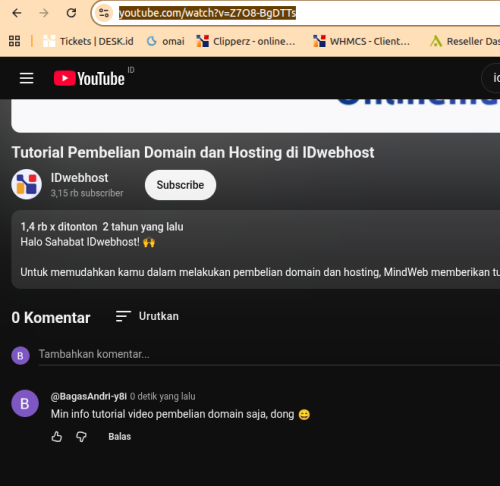Click the YouTube search box
Image resolution: width=500 pixels, height=486 pixels.
point(491,78)
